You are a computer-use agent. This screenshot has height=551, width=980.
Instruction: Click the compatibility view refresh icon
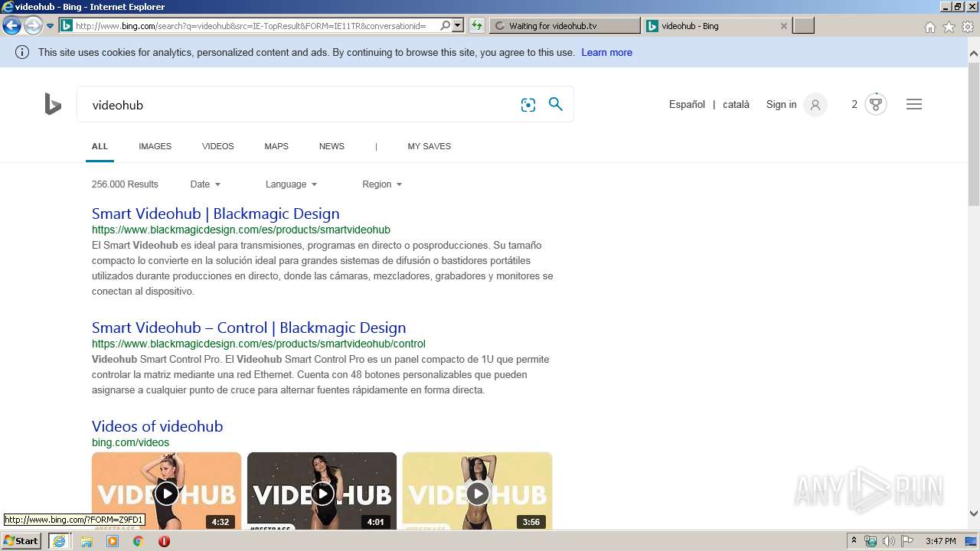point(477,25)
